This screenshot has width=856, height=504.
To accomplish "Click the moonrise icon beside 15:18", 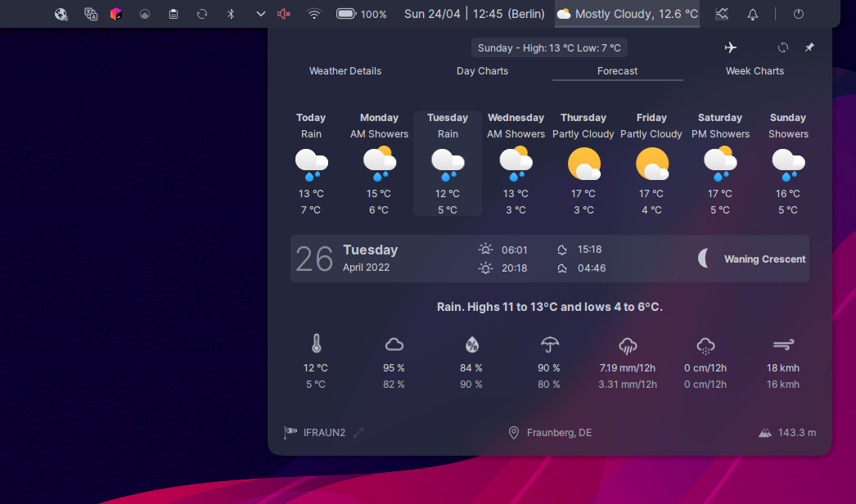I will 562,250.
